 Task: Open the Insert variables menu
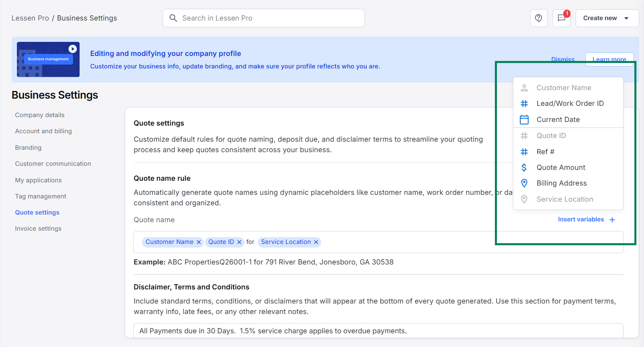(586, 219)
